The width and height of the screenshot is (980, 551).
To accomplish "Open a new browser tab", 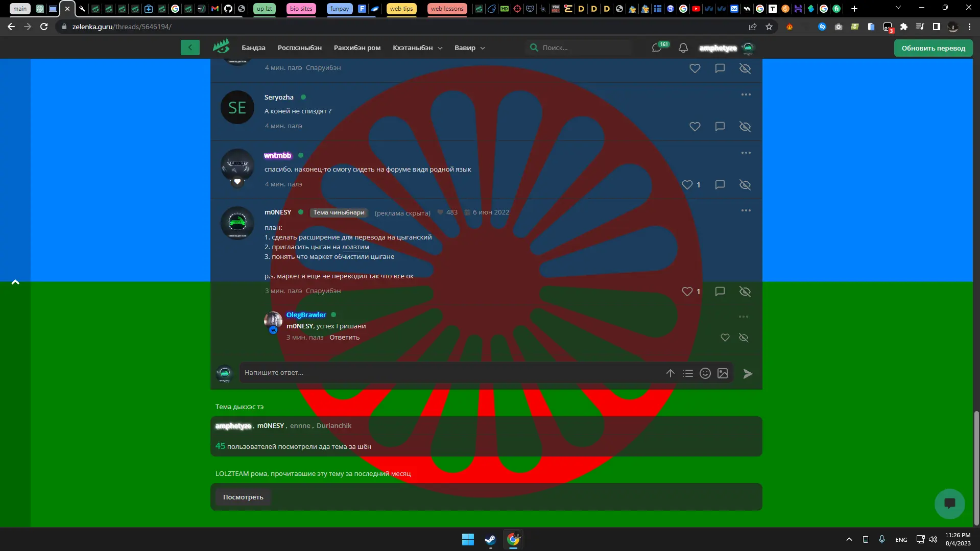I will tap(854, 9).
